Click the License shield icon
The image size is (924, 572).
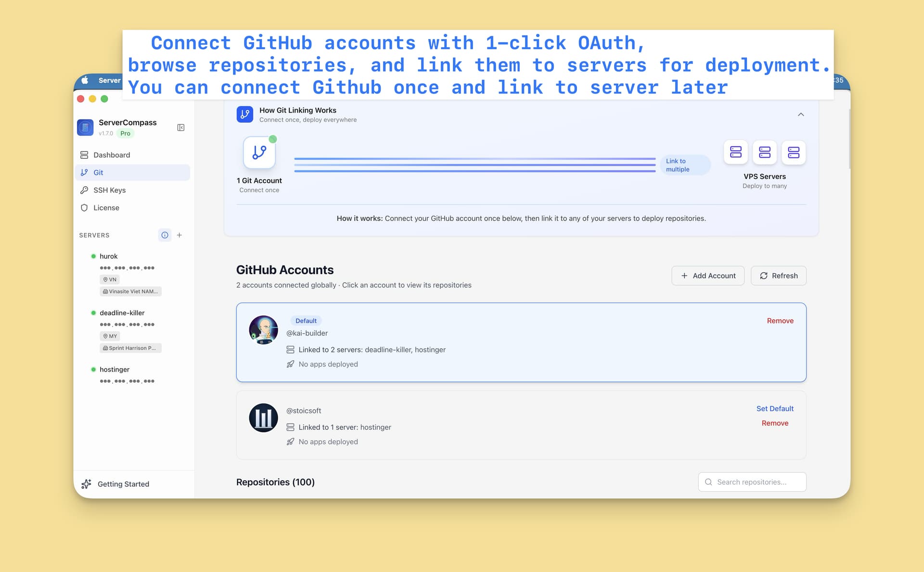[85, 208]
